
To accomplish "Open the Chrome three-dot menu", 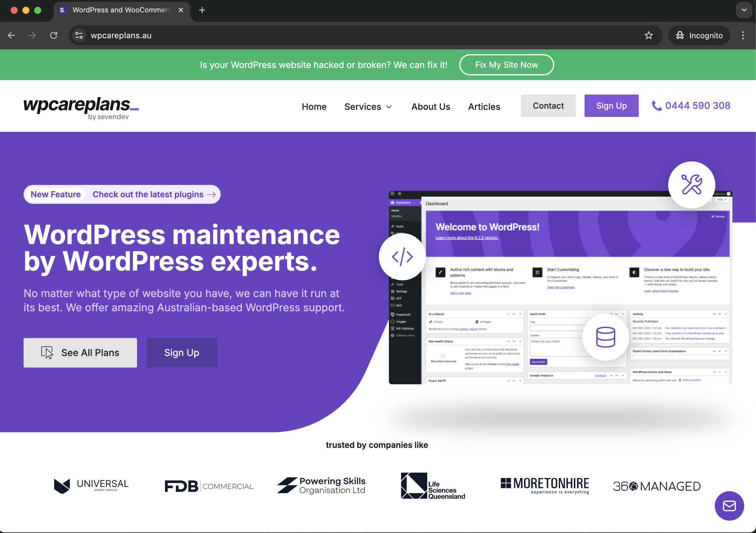I will (x=743, y=36).
